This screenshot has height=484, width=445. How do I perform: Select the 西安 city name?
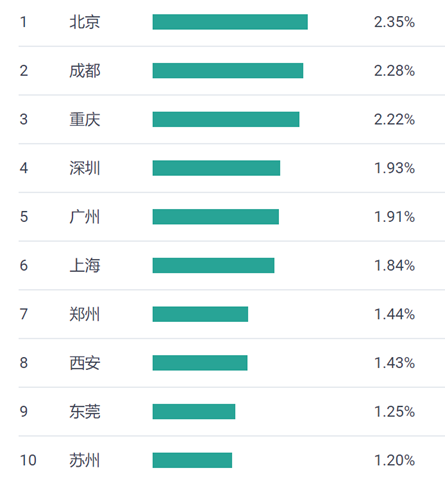click(x=85, y=363)
